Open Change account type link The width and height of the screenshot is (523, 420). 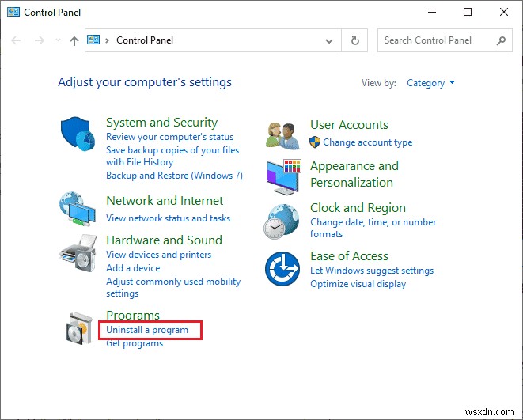(x=367, y=142)
